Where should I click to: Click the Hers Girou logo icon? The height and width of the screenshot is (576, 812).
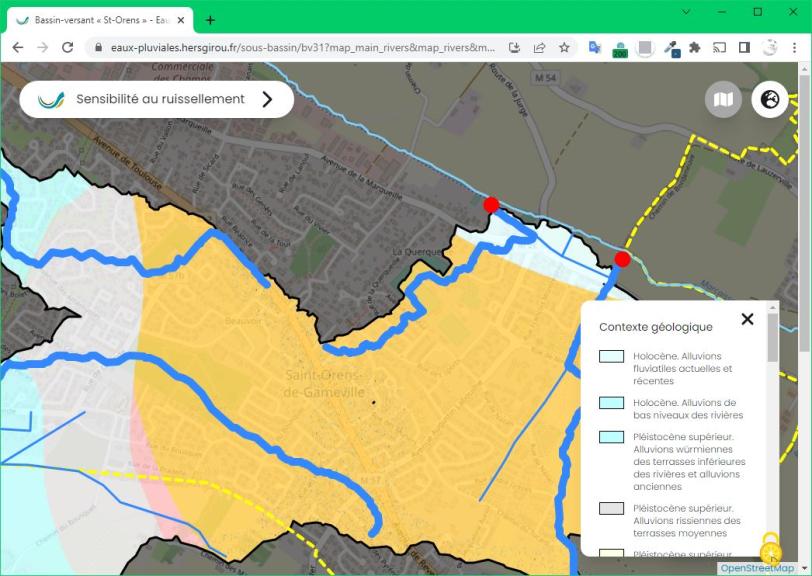coord(51,99)
